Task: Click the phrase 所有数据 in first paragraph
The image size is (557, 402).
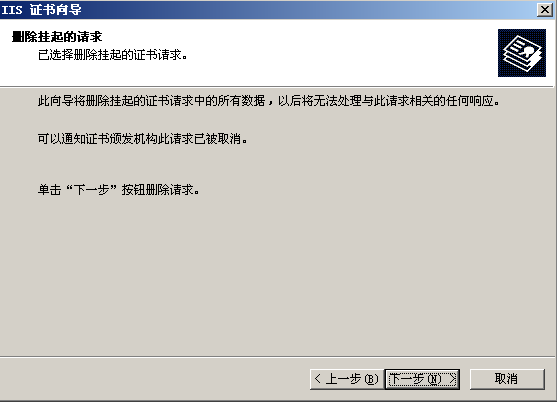Action: click(x=241, y=101)
